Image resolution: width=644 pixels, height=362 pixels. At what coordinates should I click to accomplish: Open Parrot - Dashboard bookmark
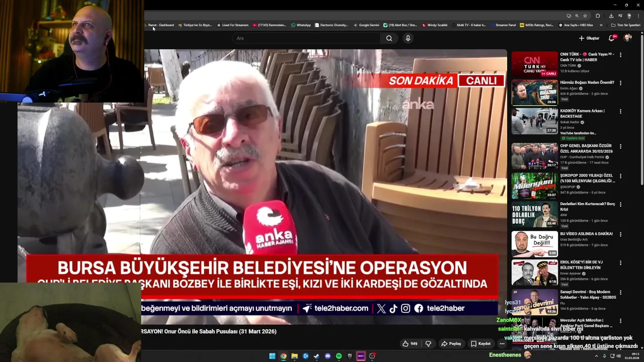coord(159,25)
